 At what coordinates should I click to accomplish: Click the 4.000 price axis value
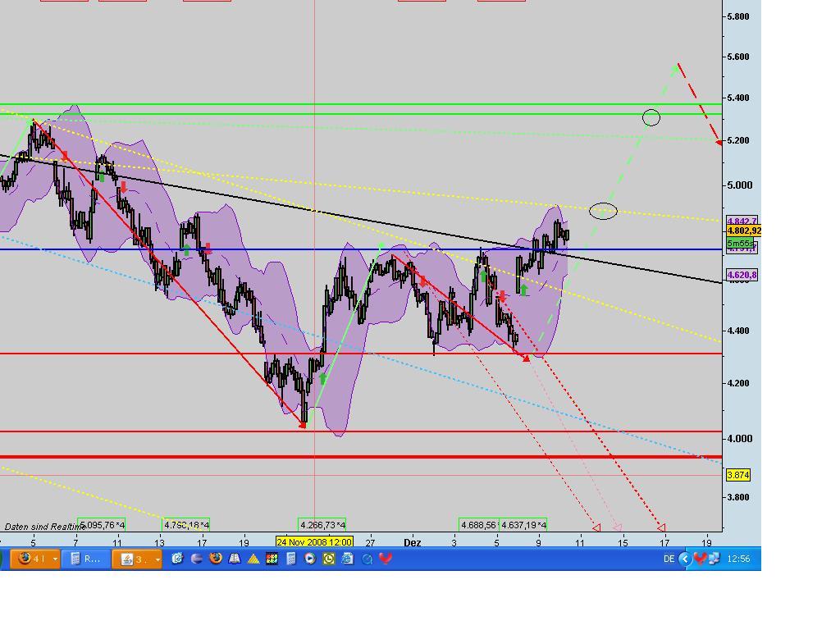[739, 439]
